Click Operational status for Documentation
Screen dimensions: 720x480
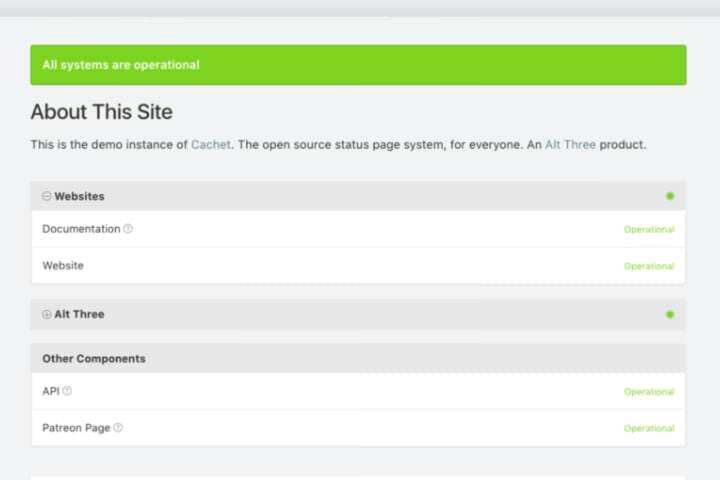point(649,229)
